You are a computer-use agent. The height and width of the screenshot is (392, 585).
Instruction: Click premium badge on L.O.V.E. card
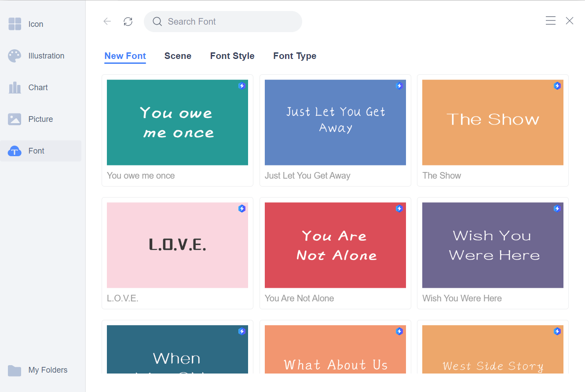coord(241,209)
